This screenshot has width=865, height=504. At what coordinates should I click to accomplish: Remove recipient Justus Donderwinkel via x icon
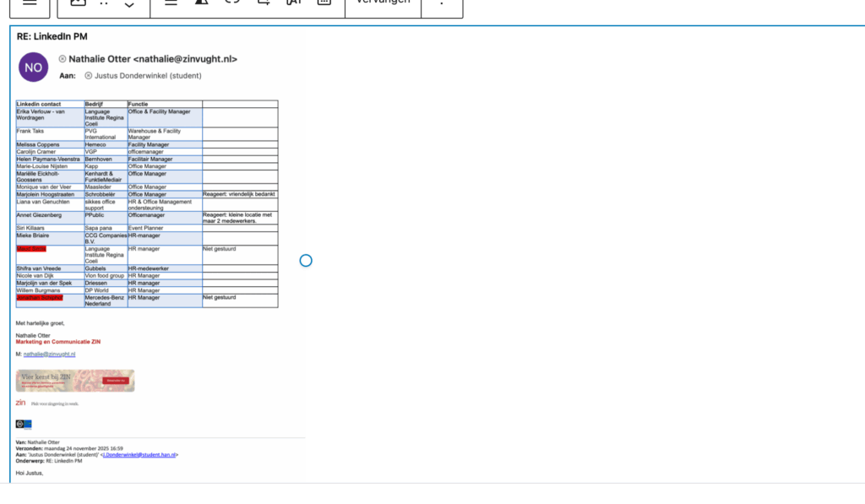click(89, 76)
